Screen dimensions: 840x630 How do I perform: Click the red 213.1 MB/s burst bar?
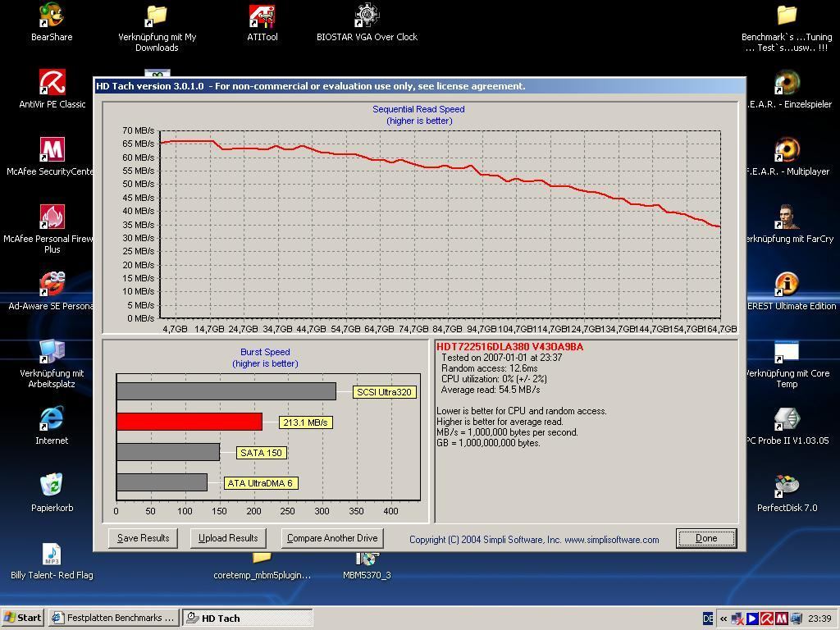click(189, 422)
